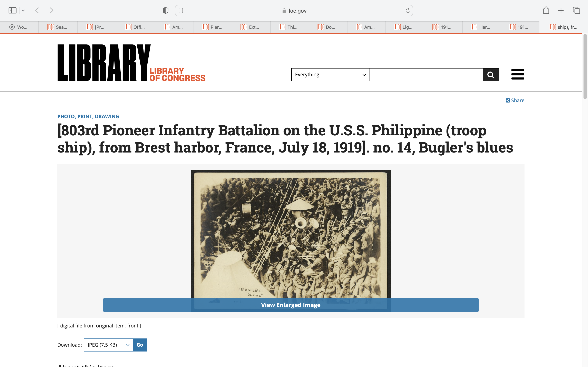Open the JPEG download format dropdown

[x=108, y=345]
